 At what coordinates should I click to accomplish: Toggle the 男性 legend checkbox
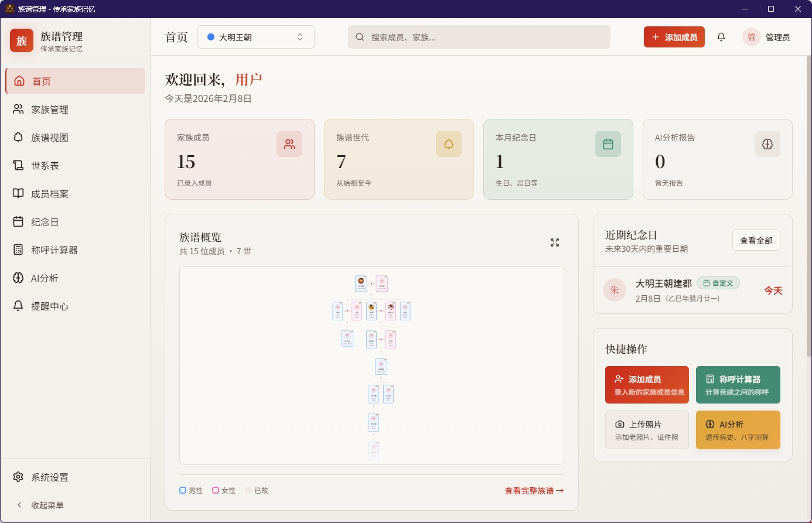(x=182, y=490)
